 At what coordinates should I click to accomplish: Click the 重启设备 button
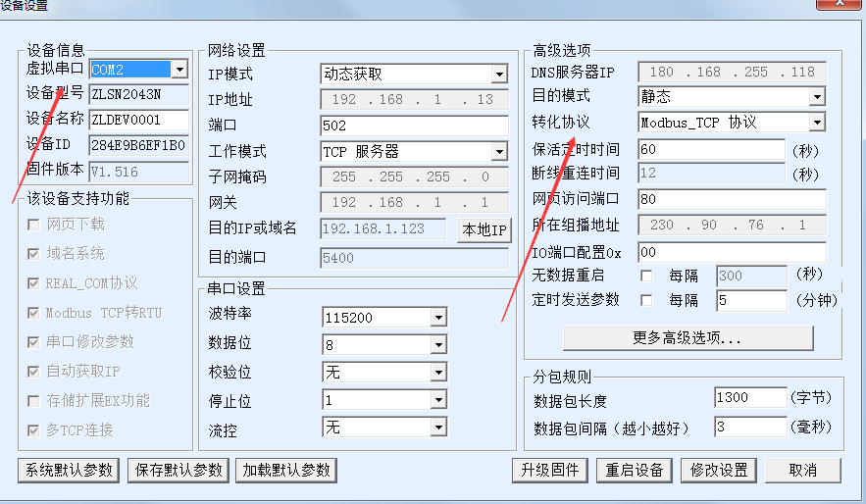point(635,470)
